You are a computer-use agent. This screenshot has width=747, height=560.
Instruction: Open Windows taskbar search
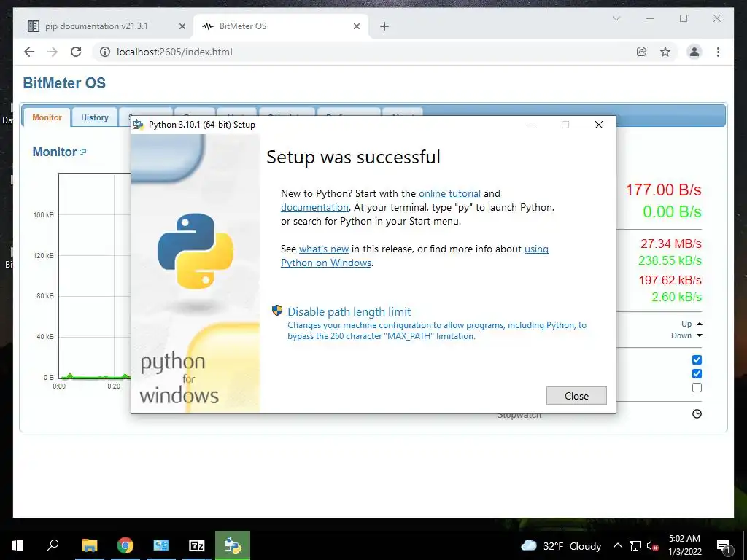(53, 545)
